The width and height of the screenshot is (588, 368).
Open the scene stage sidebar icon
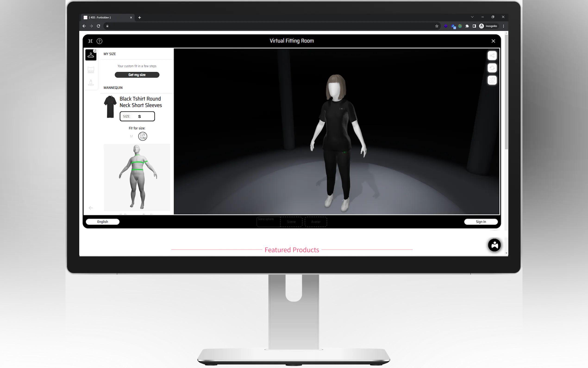click(91, 70)
